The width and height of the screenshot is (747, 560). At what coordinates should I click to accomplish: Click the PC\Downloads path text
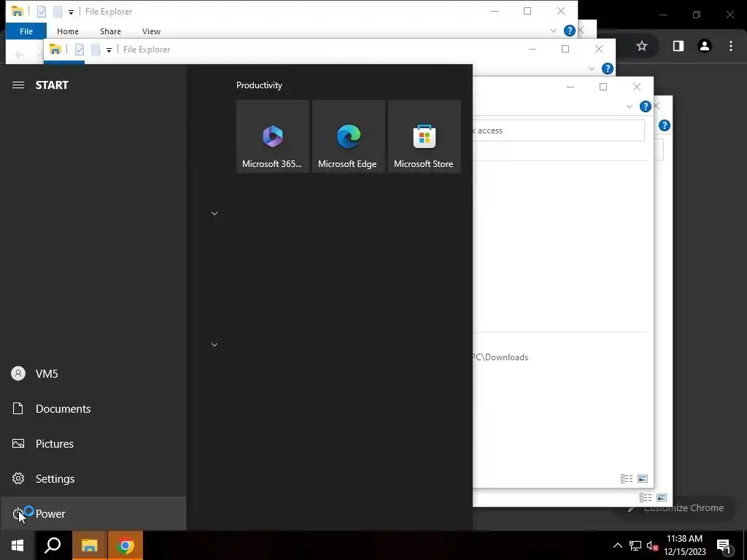(500, 357)
